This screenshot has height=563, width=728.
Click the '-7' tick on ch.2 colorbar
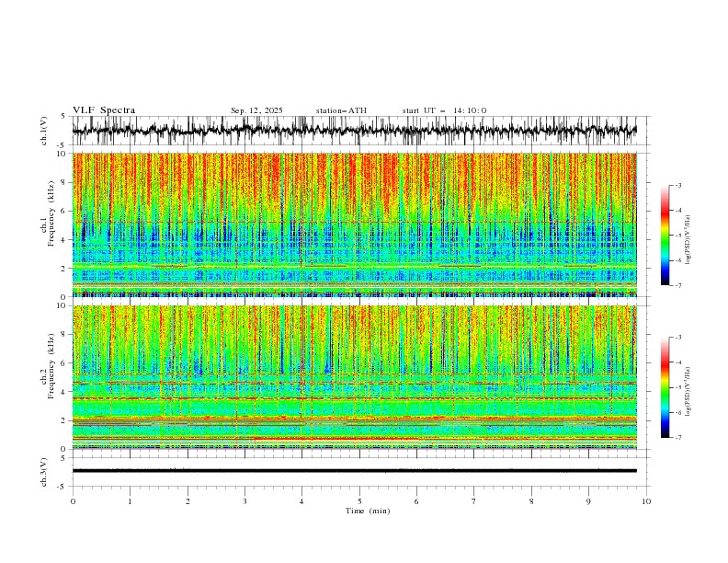[x=678, y=437]
